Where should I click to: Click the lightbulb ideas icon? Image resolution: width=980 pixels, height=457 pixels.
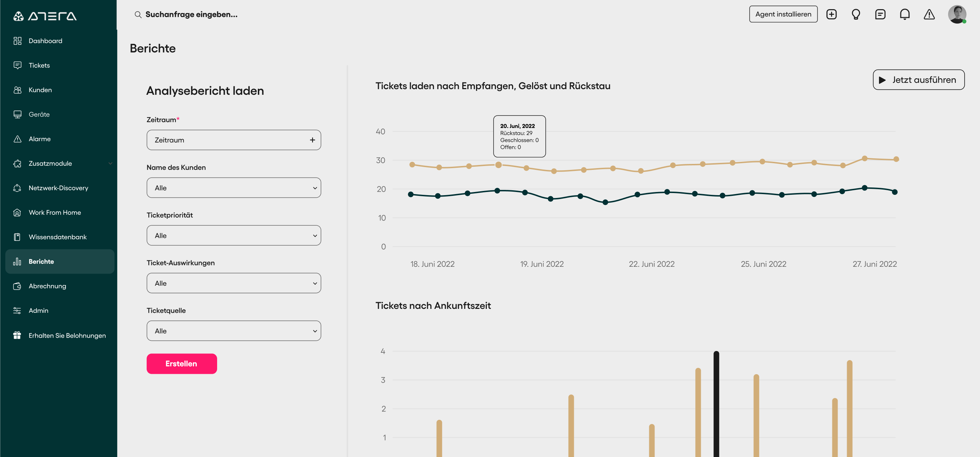[x=856, y=14]
